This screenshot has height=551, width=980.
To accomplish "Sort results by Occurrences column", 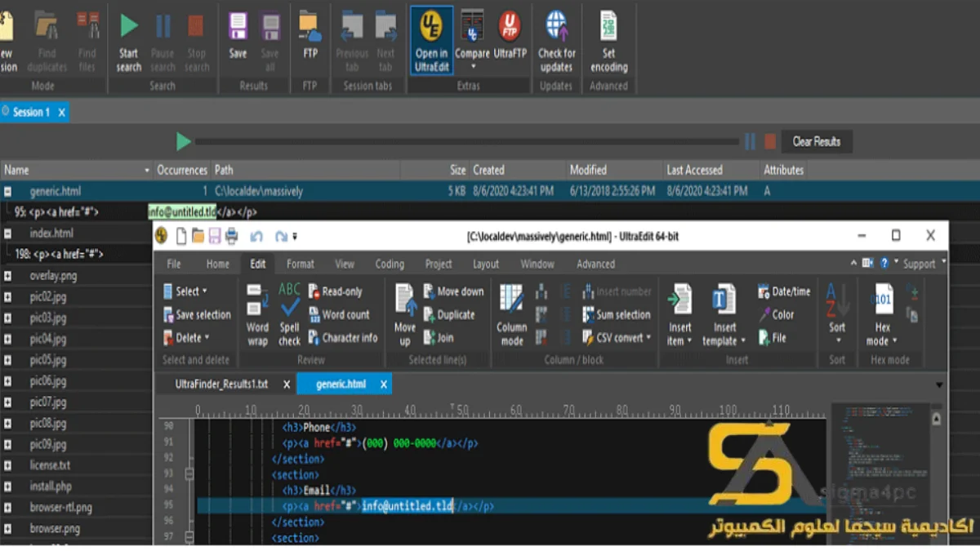I will [182, 170].
